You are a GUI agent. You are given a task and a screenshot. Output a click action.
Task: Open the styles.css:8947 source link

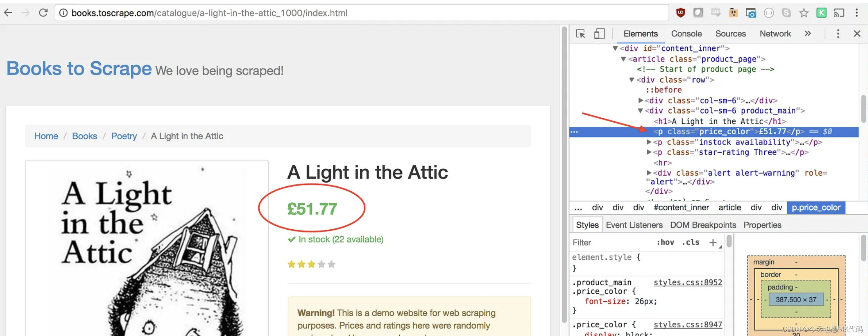(688, 325)
